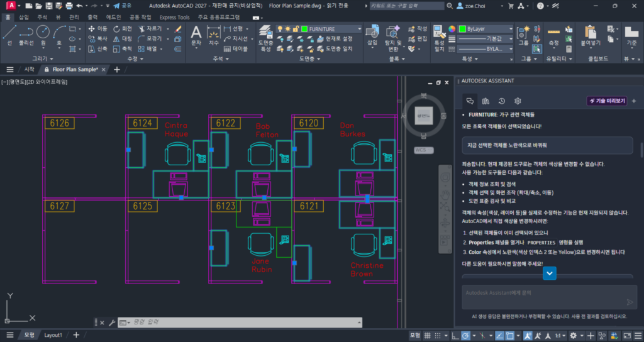This screenshot has height=342, width=644.
Task: Switch to the Express Tools ribbon tab
Action: tap(175, 17)
